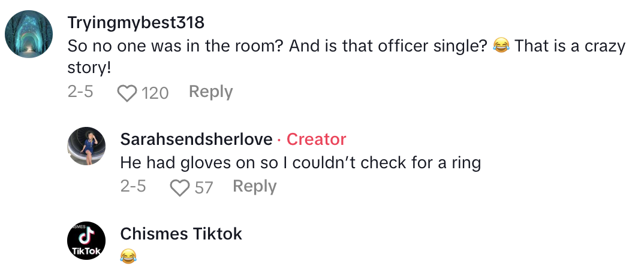Viewport: 644px width, 273px height.
Task: Click the Chismes Tiktok logo avatar
Action: pyautogui.click(x=86, y=241)
